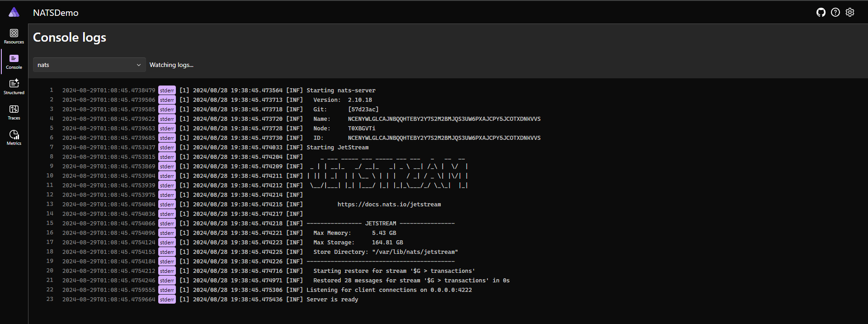Click the Console logs heading

click(70, 37)
